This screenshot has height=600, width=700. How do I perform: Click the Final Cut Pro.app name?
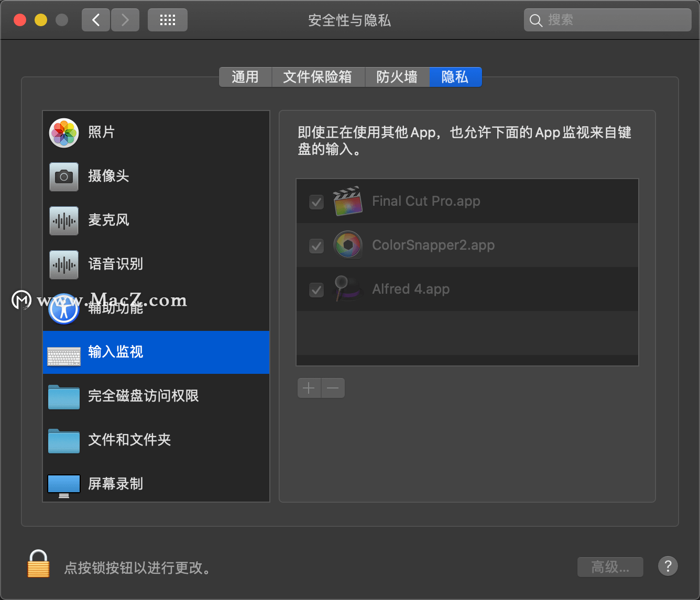coord(426,202)
